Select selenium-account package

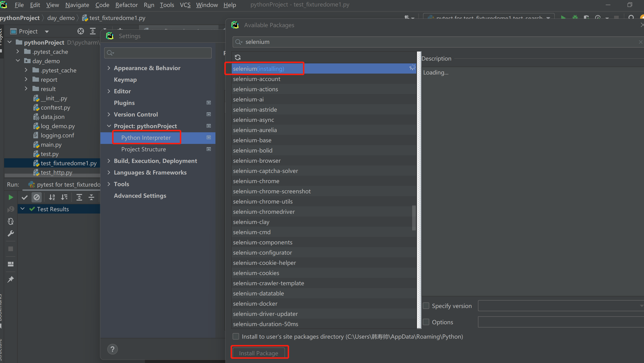pos(324,79)
